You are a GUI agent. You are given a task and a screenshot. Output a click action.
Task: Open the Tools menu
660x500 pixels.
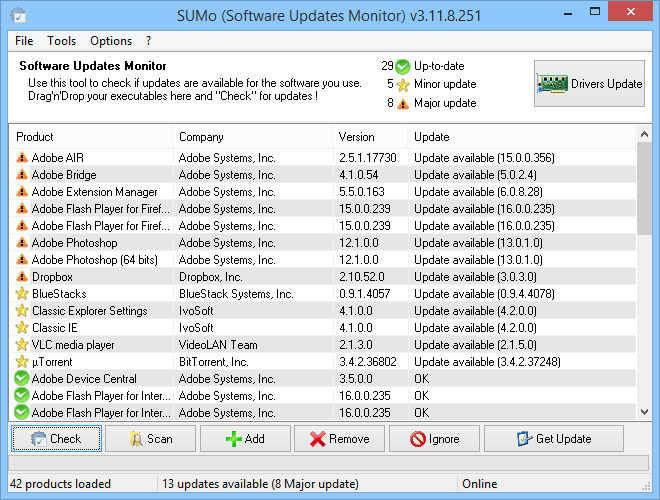click(x=61, y=41)
